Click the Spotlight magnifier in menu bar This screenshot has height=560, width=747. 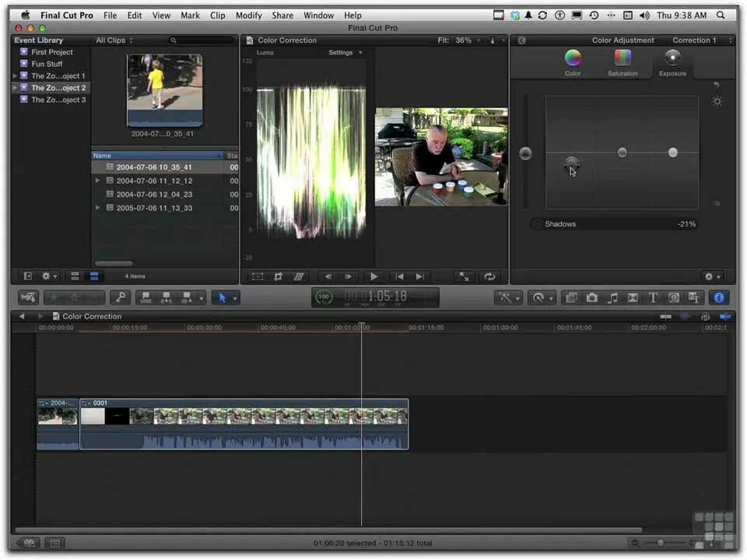(721, 16)
